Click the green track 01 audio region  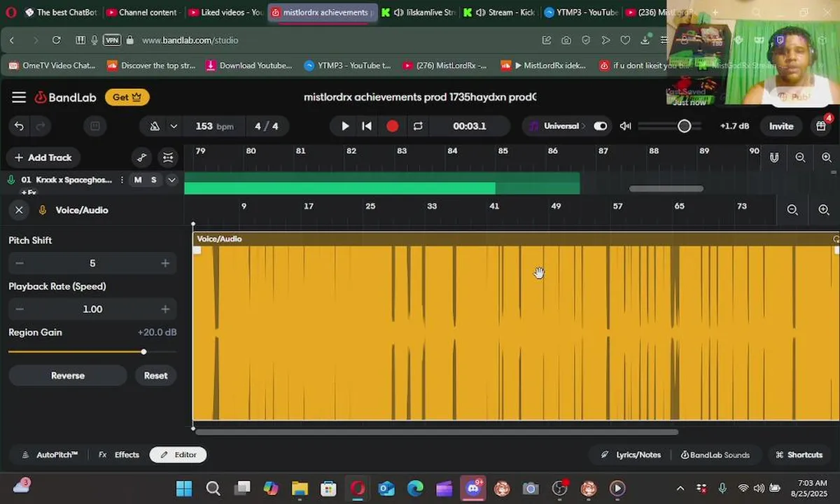[381, 183]
